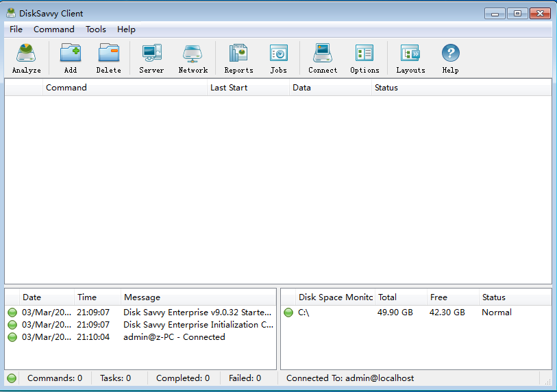The width and height of the screenshot is (557, 392).
Task: Click the Time column header in log
Action: [x=97, y=297]
